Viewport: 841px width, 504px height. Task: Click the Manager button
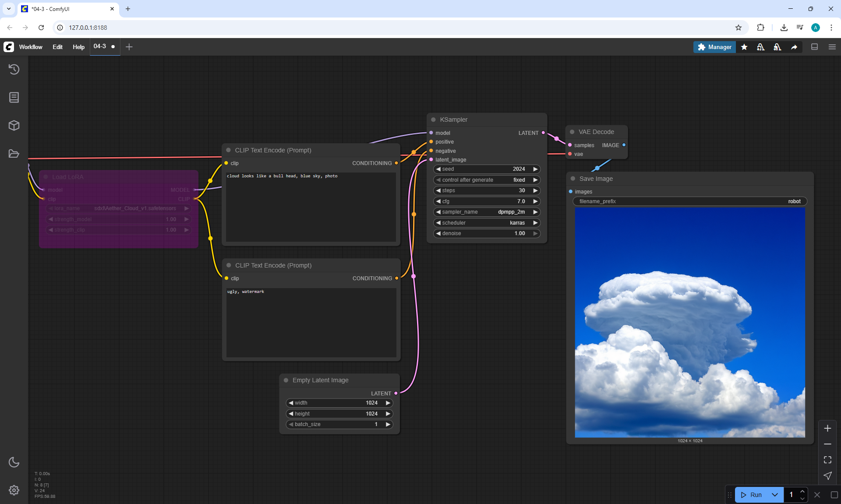tap(714, 47)
